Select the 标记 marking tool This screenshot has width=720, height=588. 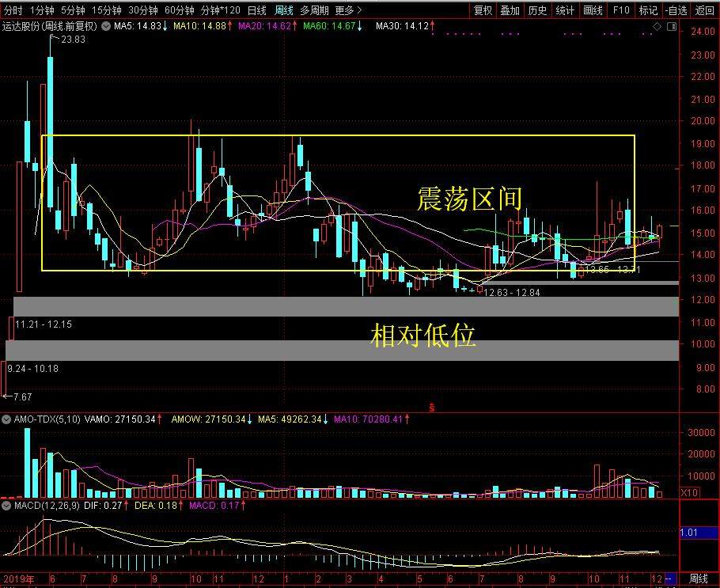(647, 10)
